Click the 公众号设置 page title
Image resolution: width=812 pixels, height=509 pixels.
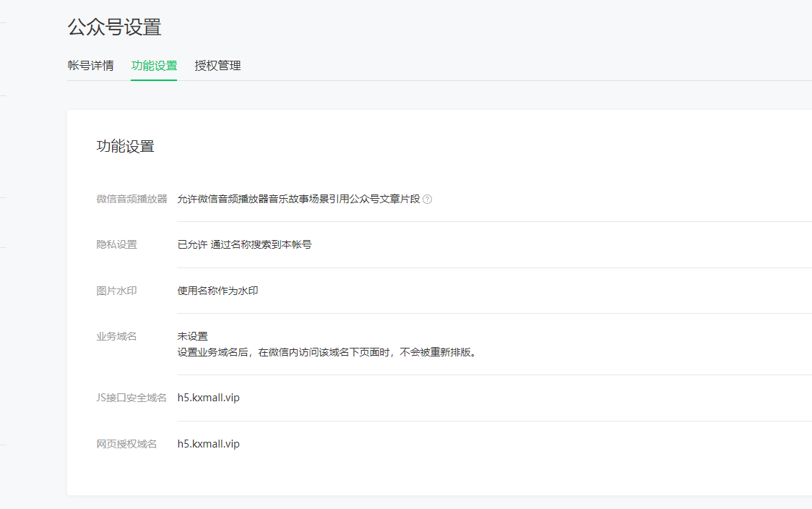(114, 27)
